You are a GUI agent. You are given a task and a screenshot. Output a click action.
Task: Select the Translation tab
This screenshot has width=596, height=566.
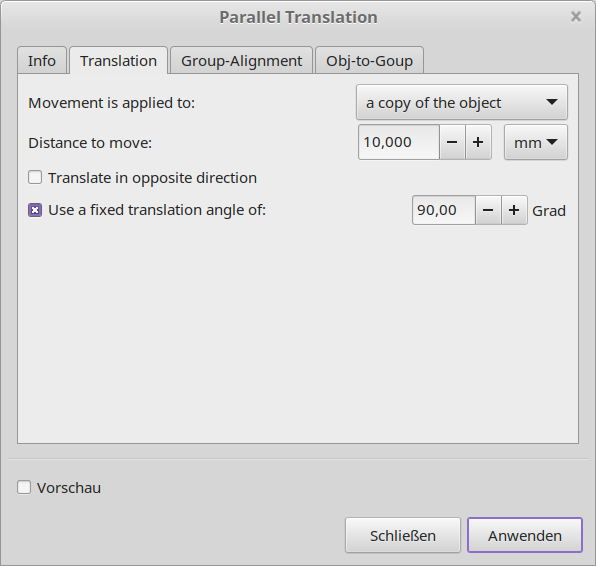point(118,60)
